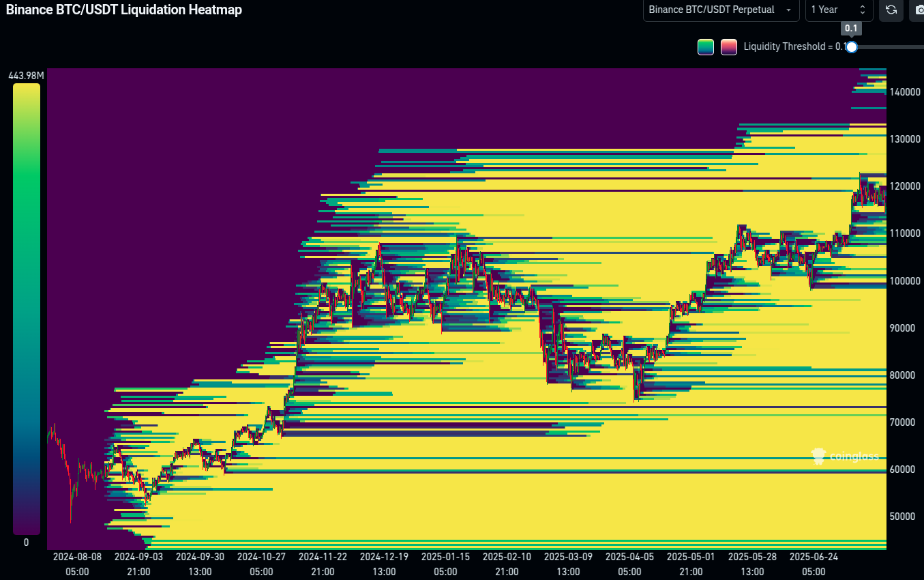924x580 pixels.
Task: Click the 110000 price axis label
Action: pyautogui.click(x=905, y=233)
